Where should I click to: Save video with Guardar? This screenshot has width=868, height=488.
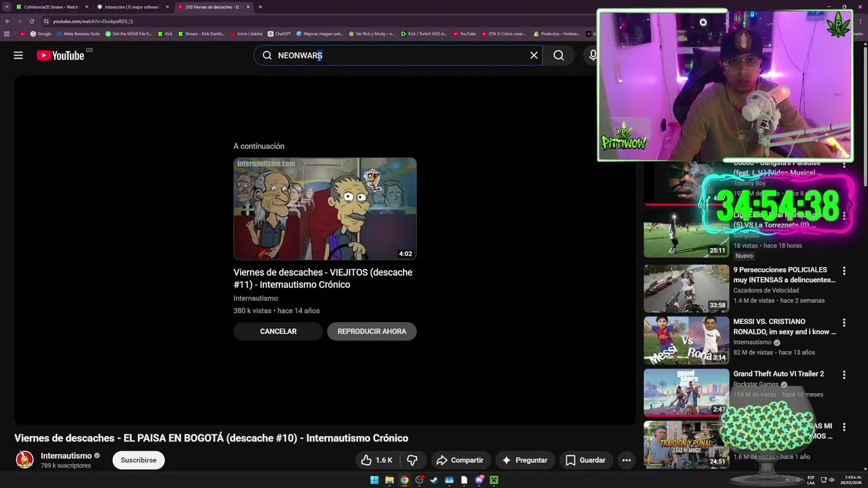(x=585, y=460)
